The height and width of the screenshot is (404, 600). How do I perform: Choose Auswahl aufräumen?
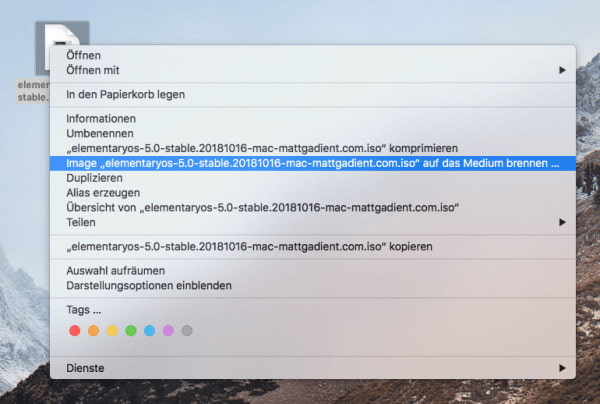pos(313,271)
